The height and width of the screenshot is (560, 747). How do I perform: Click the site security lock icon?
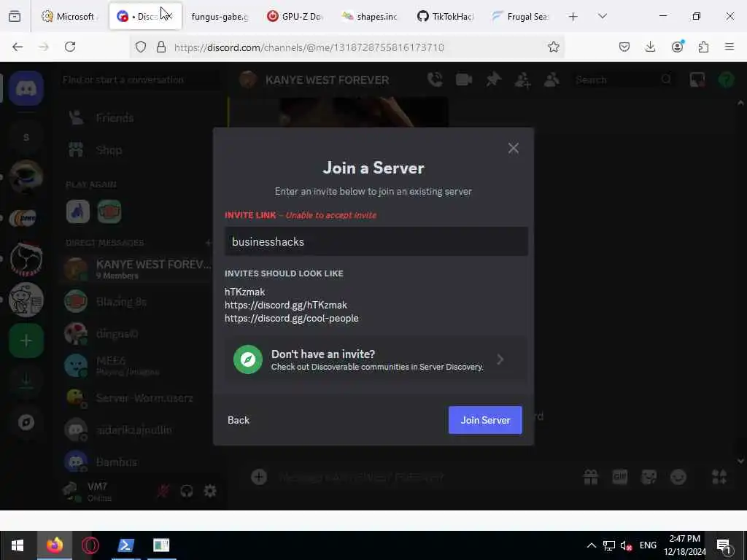[x=161, y=47]
